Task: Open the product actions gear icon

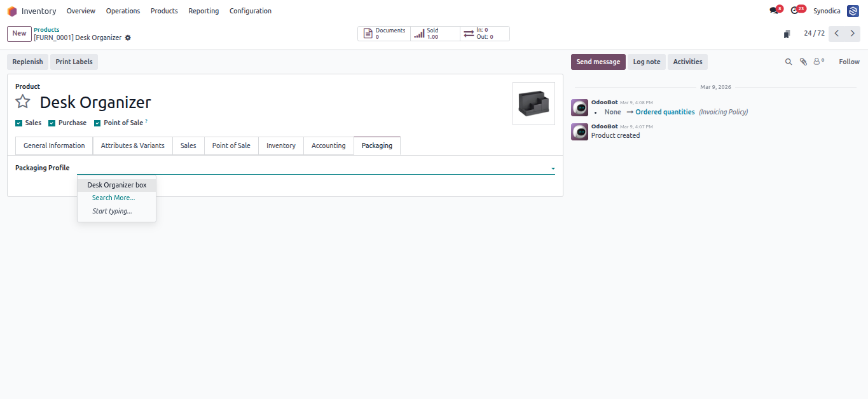Action: tap(128, 38)
